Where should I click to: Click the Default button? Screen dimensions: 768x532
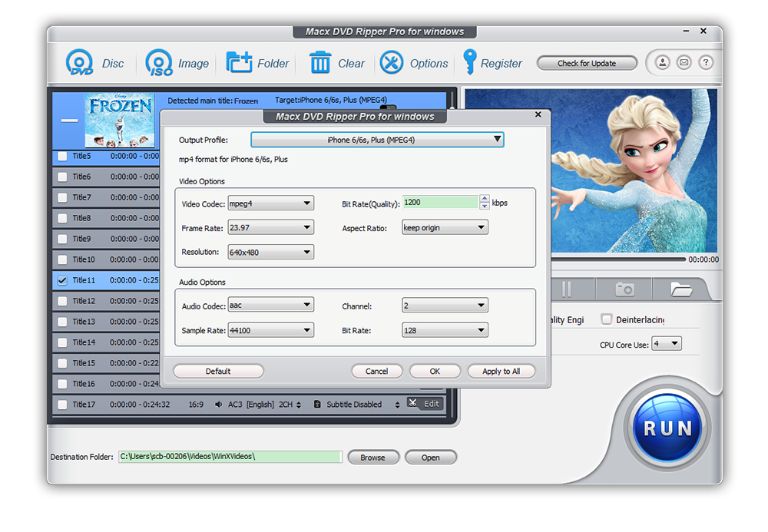pyautogui.click(x=218, y=371)
